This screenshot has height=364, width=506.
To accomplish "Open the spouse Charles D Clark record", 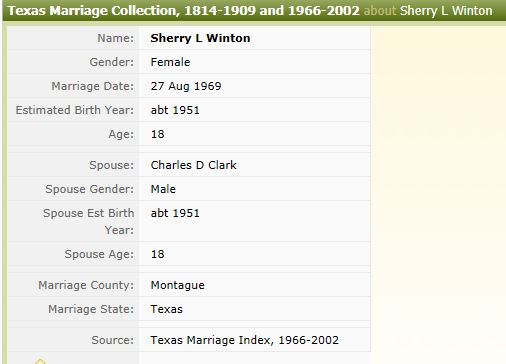I will click(193, 165).
